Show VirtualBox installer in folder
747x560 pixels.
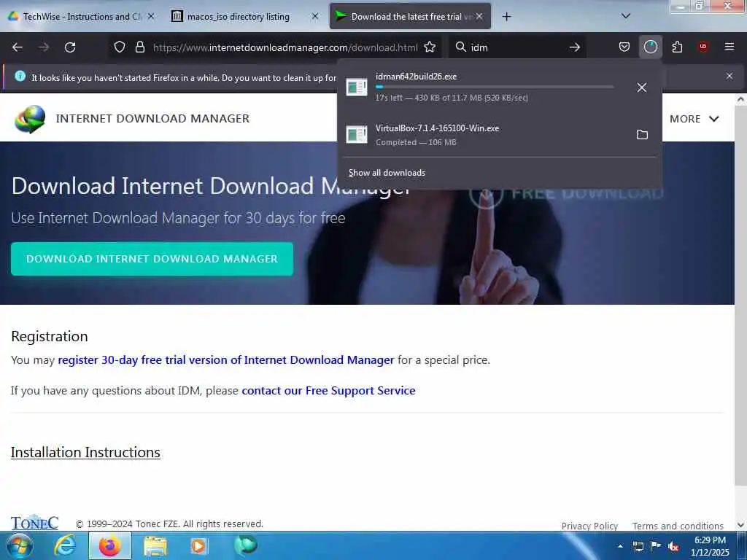(x=642, y=135)
